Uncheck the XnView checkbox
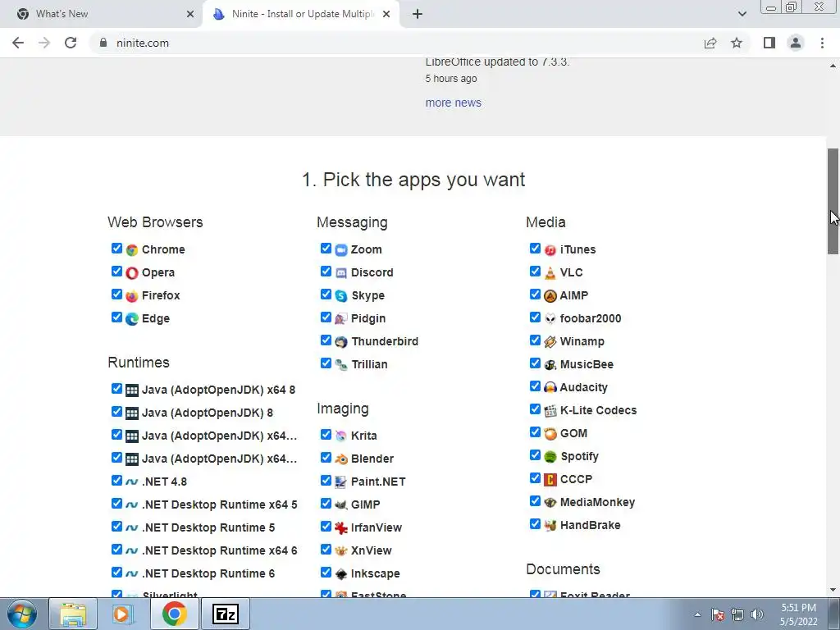 326,549
